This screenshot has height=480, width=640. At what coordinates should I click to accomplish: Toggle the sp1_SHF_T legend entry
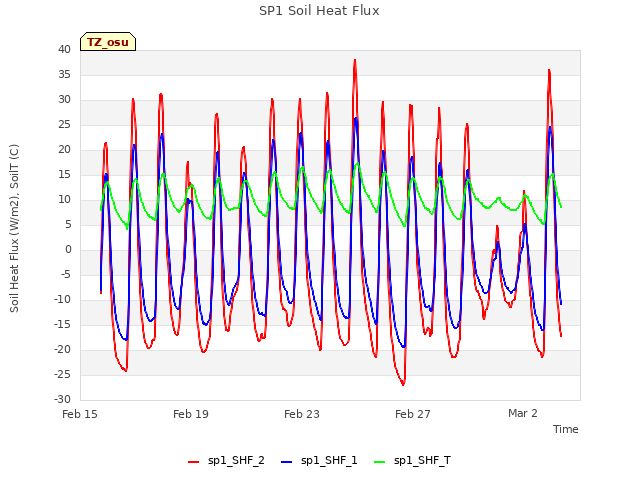[x=412, y=460]
